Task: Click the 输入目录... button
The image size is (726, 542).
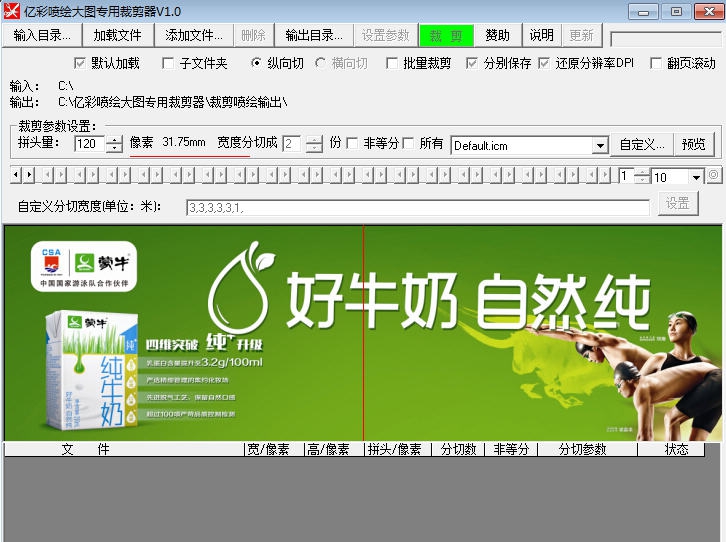Action: 42,35
